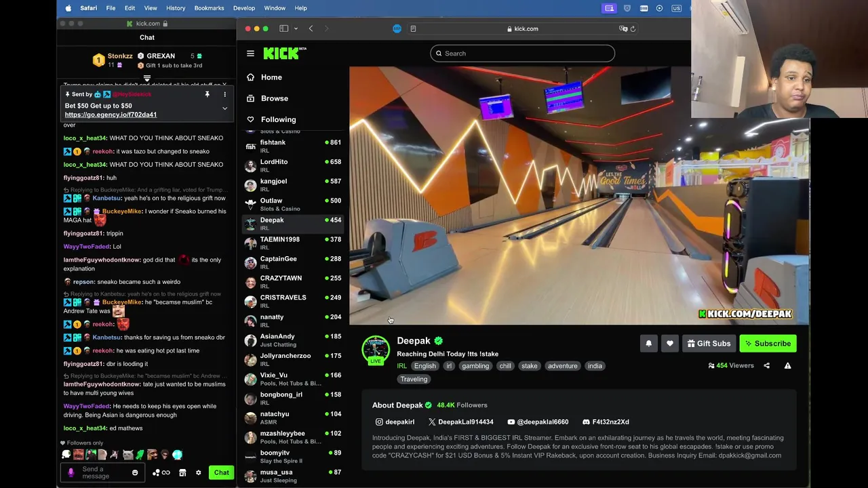Click the Safari address bar kick.com
The image size is (868, 488).
pos(522,28)
